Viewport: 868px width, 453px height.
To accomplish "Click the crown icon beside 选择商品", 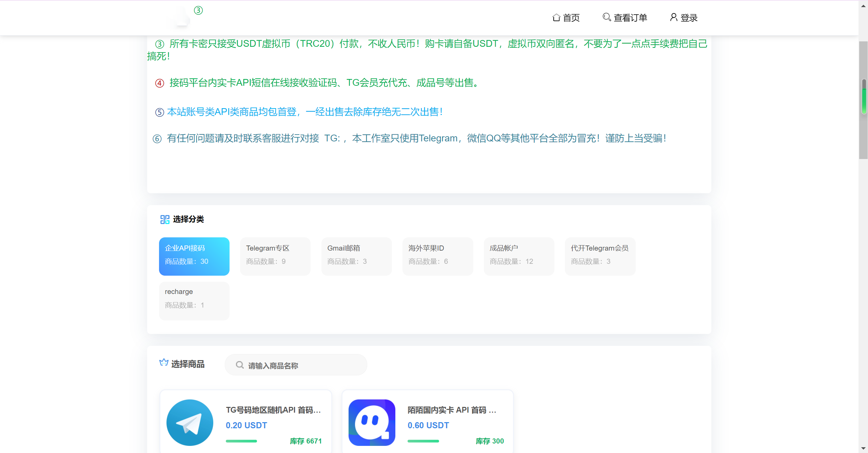I will coord(164,363).
